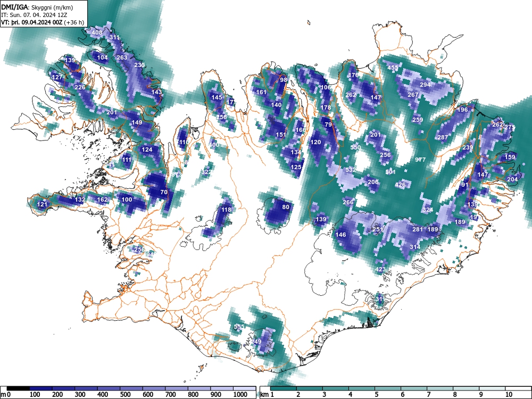Click the visibility value 159 on the map
The height and width of the screenshot is (399, 532).
pos(510,157)
